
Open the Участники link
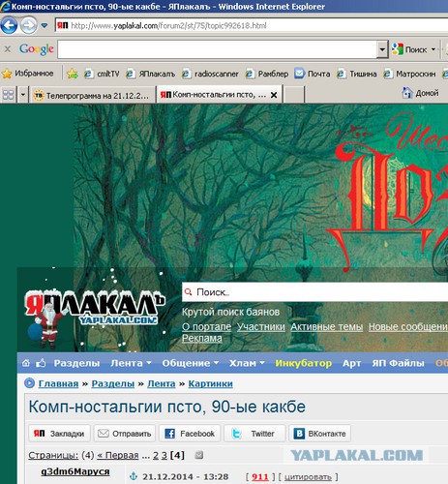(x=261, y=326)
